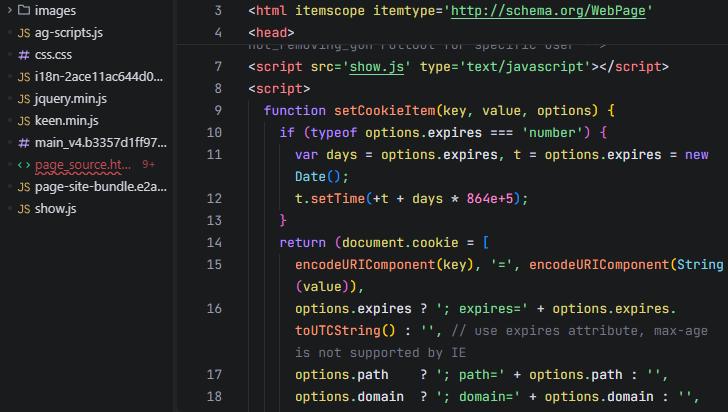Open jquery.min.js from the file tree

[x=71, y=98]
